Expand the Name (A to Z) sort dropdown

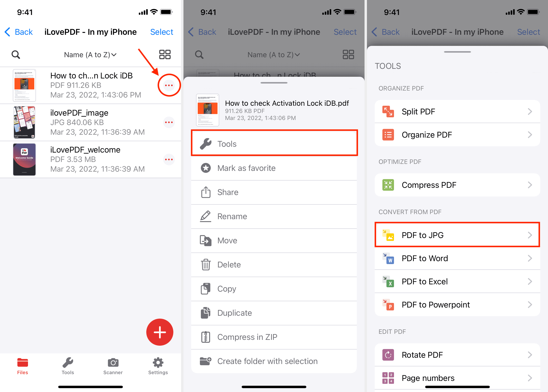click(89, 54)
